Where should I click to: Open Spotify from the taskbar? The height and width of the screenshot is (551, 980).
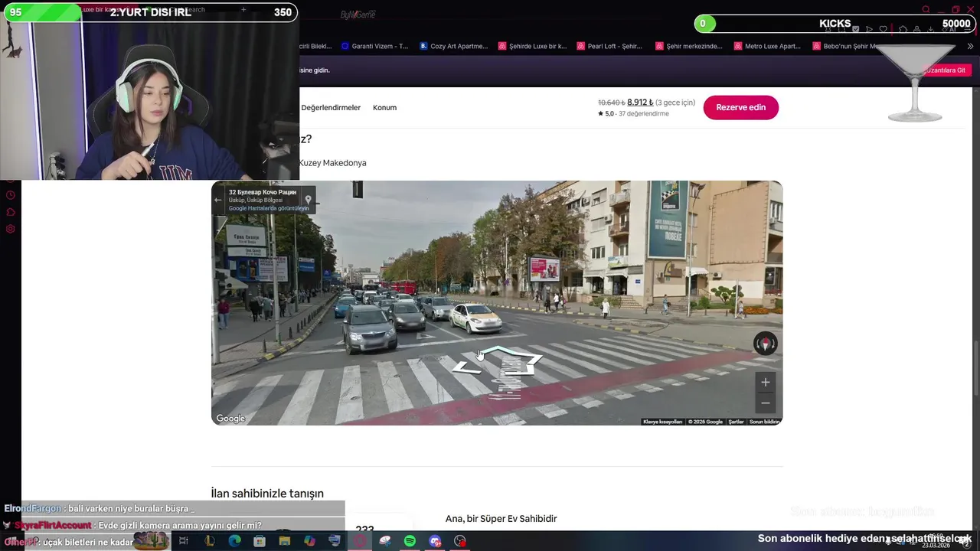pyautogui.click(x=410, y=541)
